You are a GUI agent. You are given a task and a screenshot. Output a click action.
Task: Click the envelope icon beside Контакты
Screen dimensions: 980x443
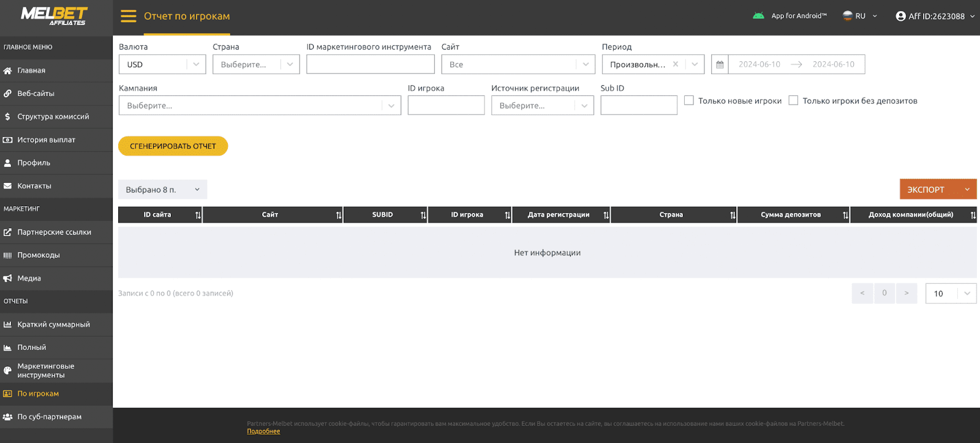point(7,186)
